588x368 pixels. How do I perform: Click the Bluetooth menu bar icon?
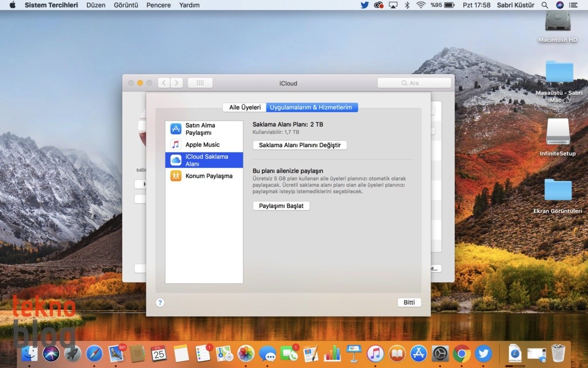point(407,5)
